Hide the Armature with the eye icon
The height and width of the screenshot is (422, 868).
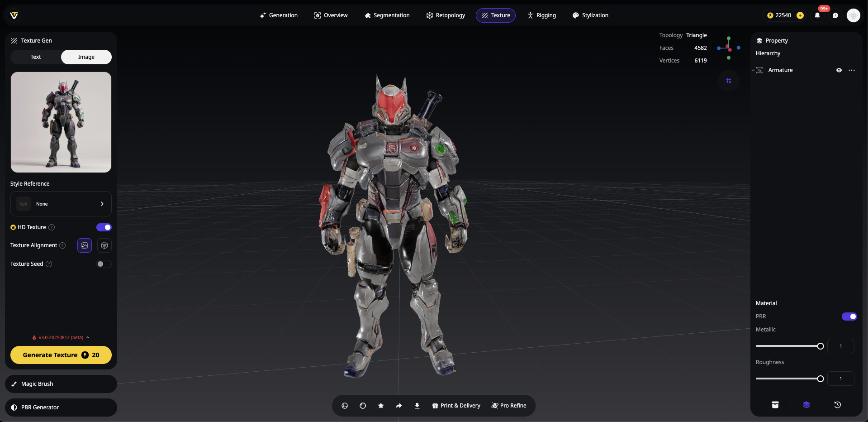(x=839, y=70)
